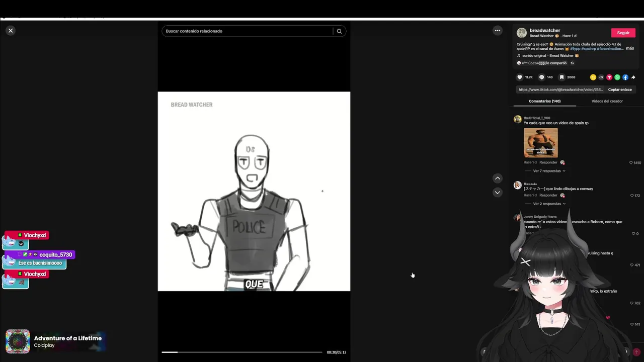
Task: Reply to 'que lindo dibujas a conway' comment
Action: 548,195
